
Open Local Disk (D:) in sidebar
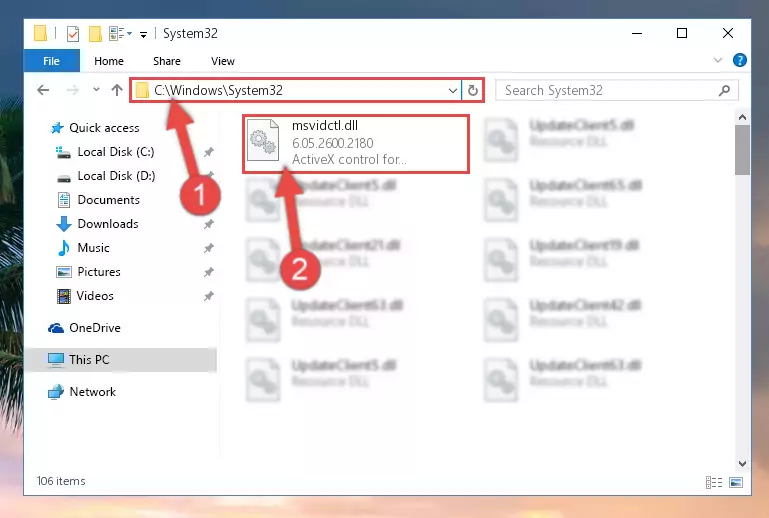pos(116,176)
